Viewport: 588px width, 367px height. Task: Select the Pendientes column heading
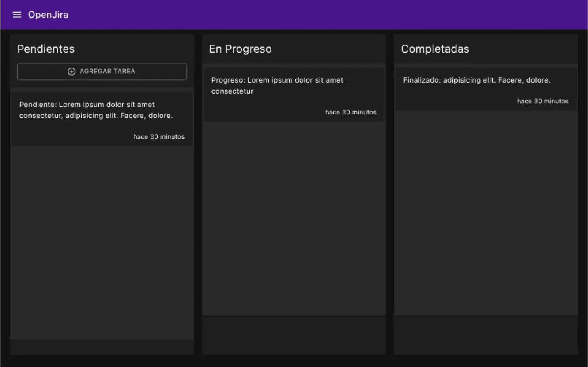(46, 49)
